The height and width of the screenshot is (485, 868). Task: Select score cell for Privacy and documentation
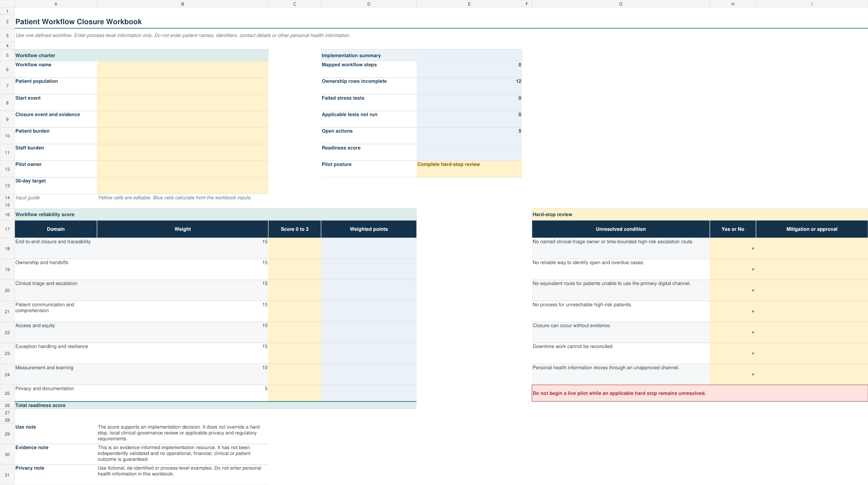coord(295,393)
